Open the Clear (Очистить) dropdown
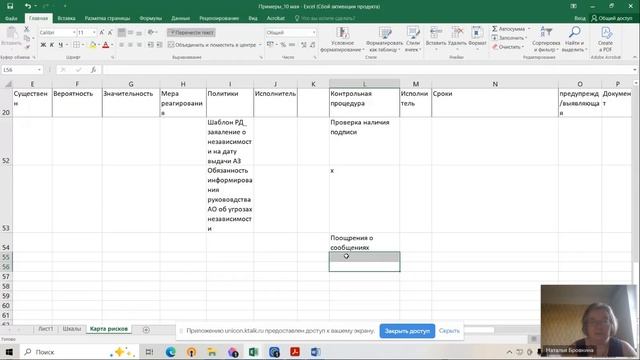640x360 pixels. pos(523,47)
